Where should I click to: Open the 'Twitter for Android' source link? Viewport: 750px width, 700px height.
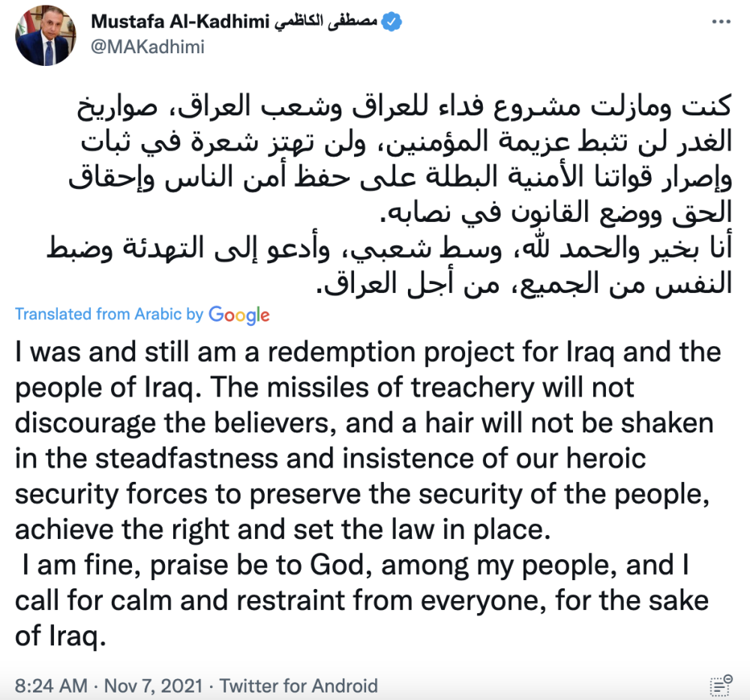tap(298, 686)
